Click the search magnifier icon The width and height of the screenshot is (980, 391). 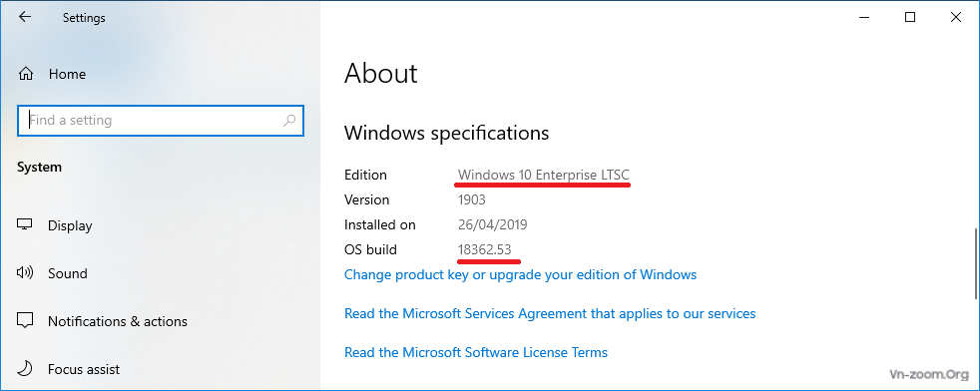[289, 120]
